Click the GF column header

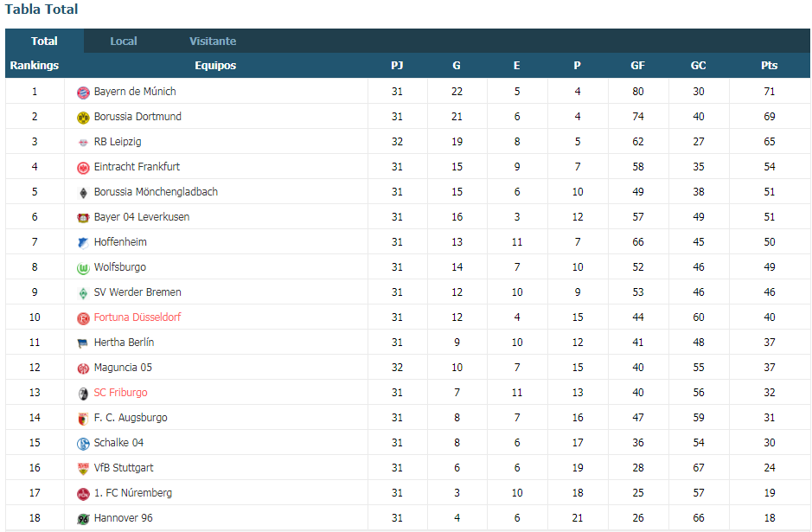click(637, 65)
